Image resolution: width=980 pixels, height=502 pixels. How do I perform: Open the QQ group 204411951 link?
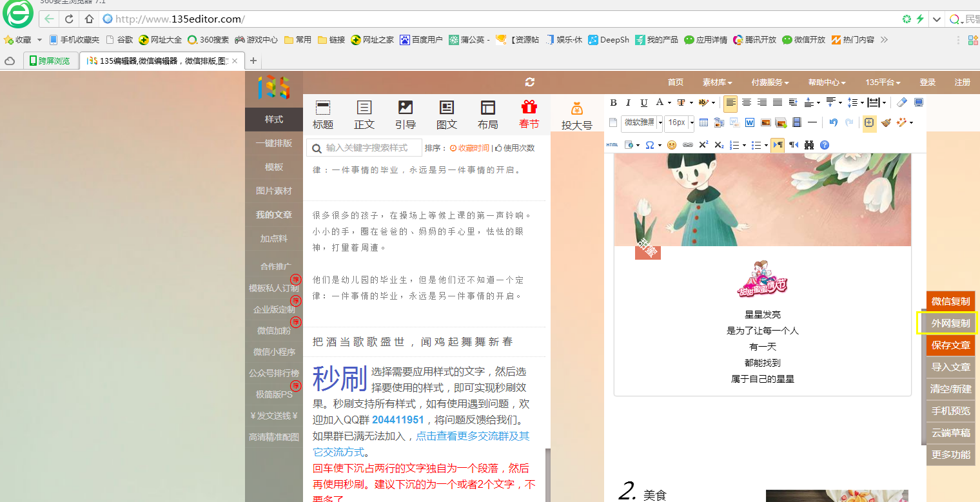(398, 420)
